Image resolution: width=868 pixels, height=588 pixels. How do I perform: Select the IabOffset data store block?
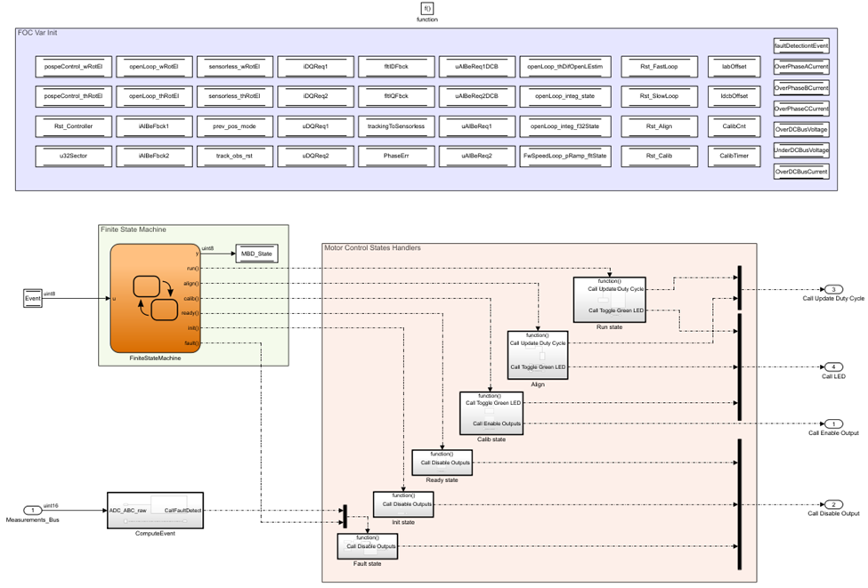pos(734,67)
